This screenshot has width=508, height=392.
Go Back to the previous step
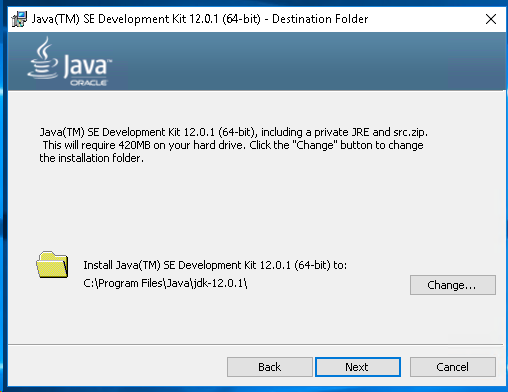point(270,367)
